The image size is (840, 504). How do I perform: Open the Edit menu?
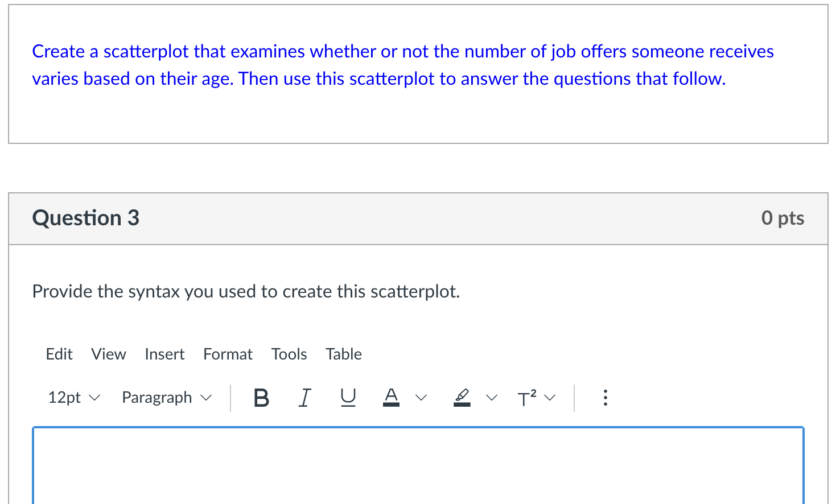(59, 354)
